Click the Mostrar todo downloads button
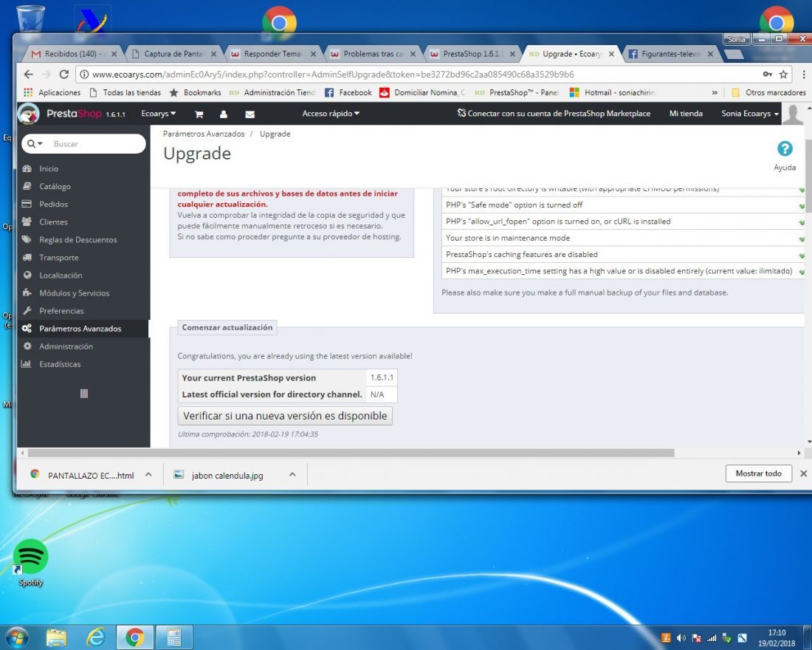 coord(759,473)
